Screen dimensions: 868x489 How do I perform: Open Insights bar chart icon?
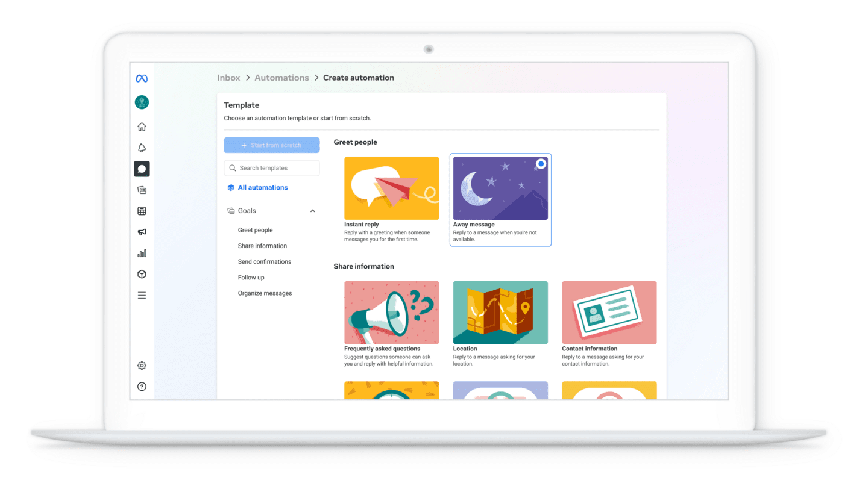(x=142, y=253)
